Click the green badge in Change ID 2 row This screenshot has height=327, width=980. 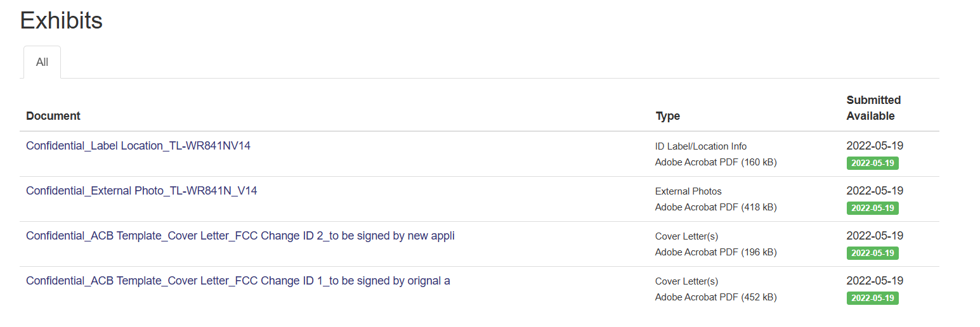[x=872, y=253]
